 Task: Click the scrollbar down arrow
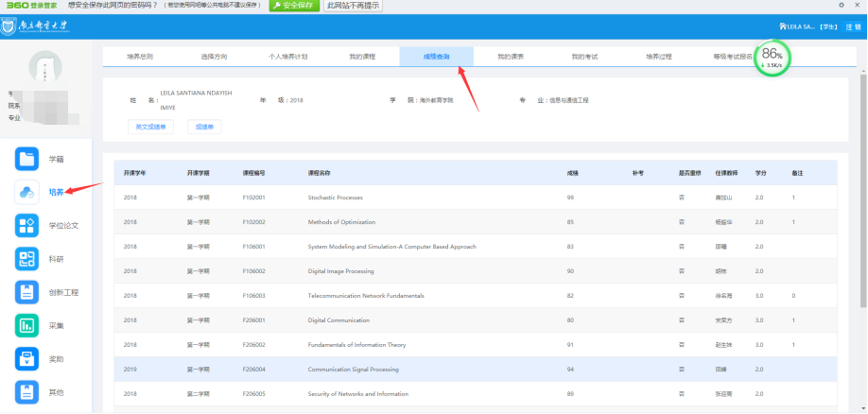click(863, 410)
